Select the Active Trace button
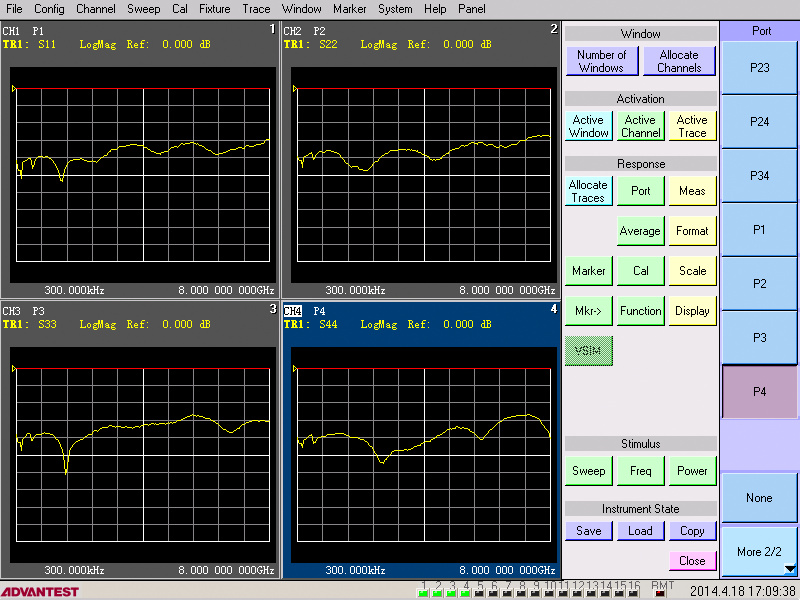Viewport: 800px width, 600px height. (x=692, y=126)
